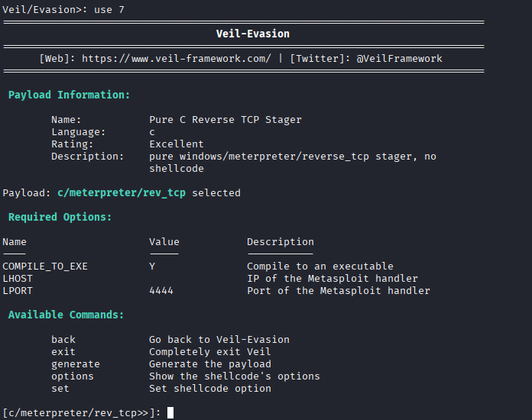The image size is (532, 420).
Task: Click the 'options' command name
Action: [x=73, y=376]
